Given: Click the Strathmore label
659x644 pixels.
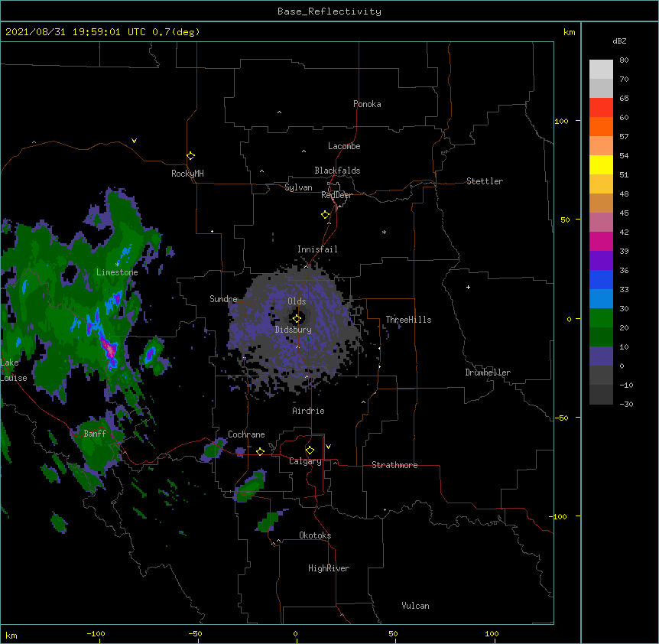Looking at the screenshot, I should coord(394,465).
